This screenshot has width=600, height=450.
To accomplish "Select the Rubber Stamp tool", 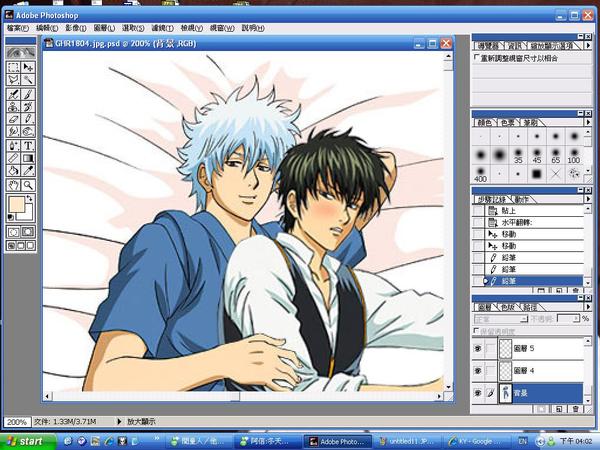I will click(x=13, y=106).
